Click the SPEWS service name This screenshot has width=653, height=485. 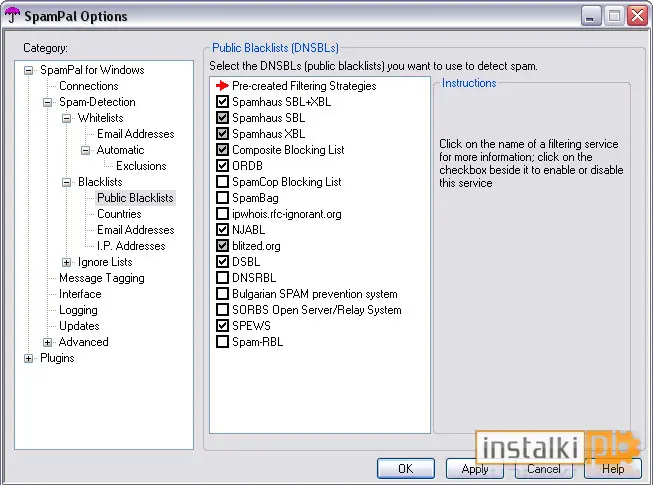(251, 326)
